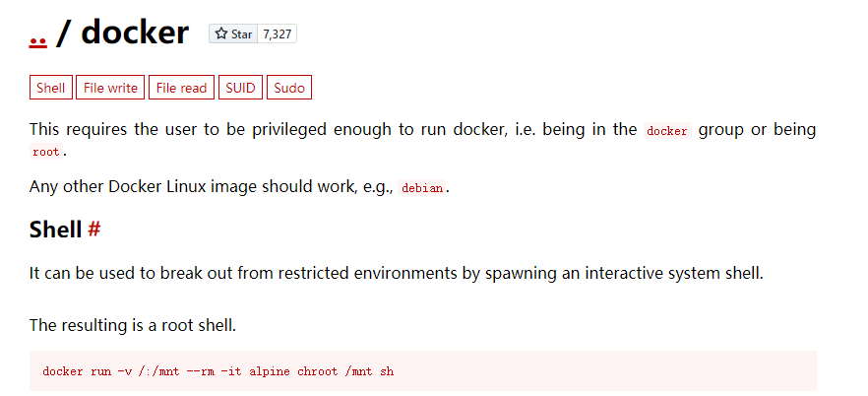Go to parent directory via the '..' link

click(x=37, y=38)
